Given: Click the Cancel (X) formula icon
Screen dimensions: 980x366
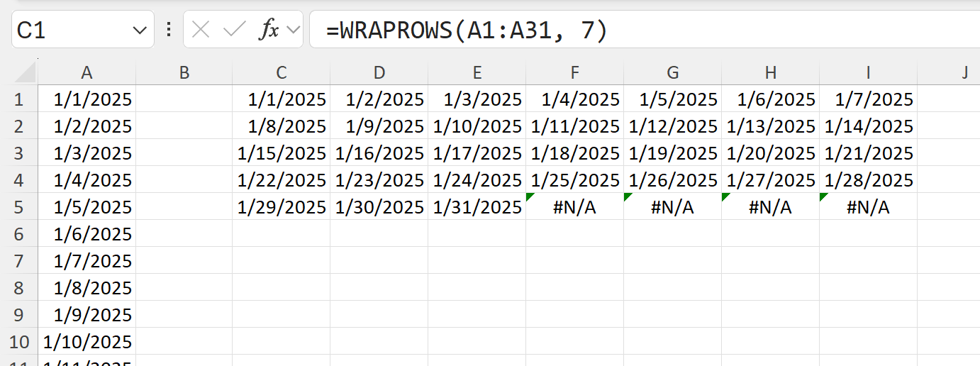Looking at the screenshot, I should [x=201, y=30].
